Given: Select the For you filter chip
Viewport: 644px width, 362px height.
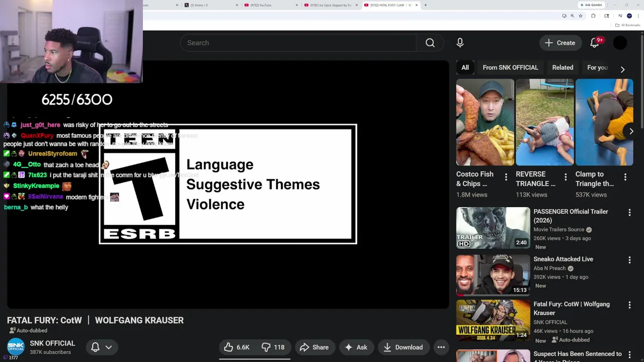Looking at the screenshot, I should (597, 67).
